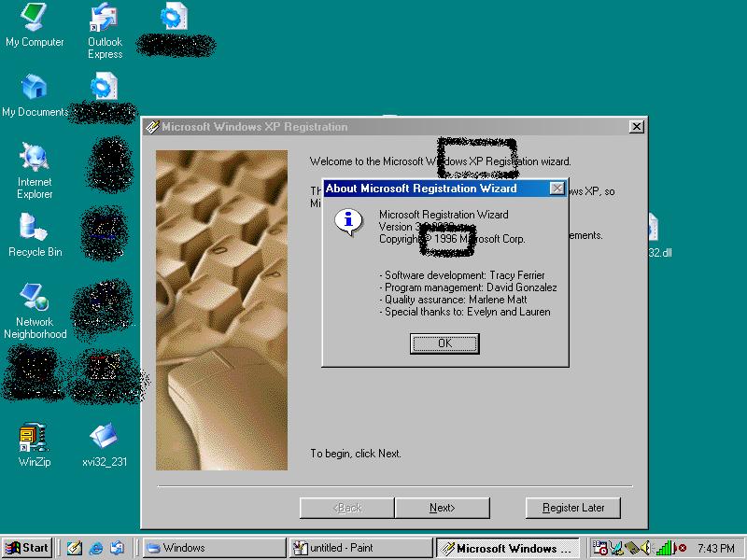The image size is (747, 560).
Task: Launch Internet Explorer from the desktop
Action: (35, 170)
